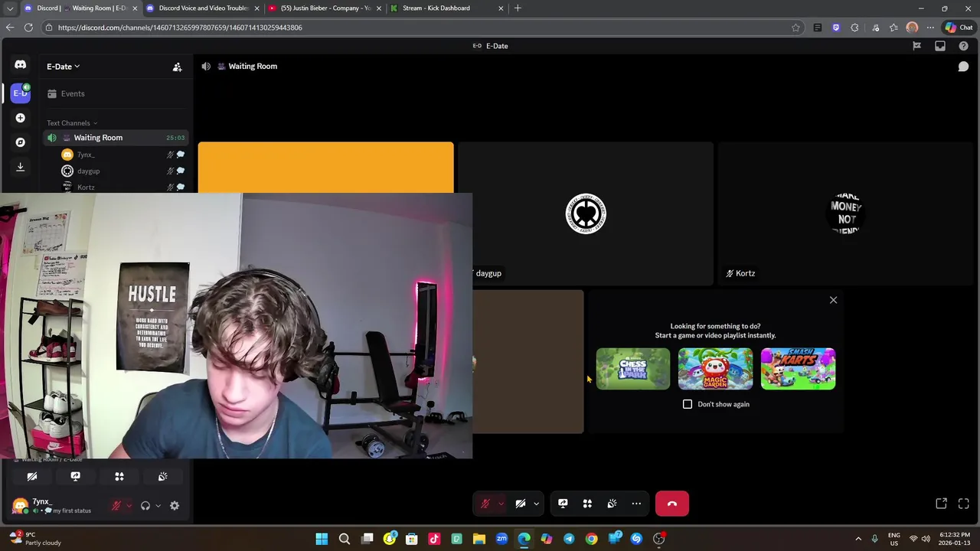Viewport: 980px width, 551px height.
Task: Select the E-Date server icon in sidebar
Action: [20, 93]
